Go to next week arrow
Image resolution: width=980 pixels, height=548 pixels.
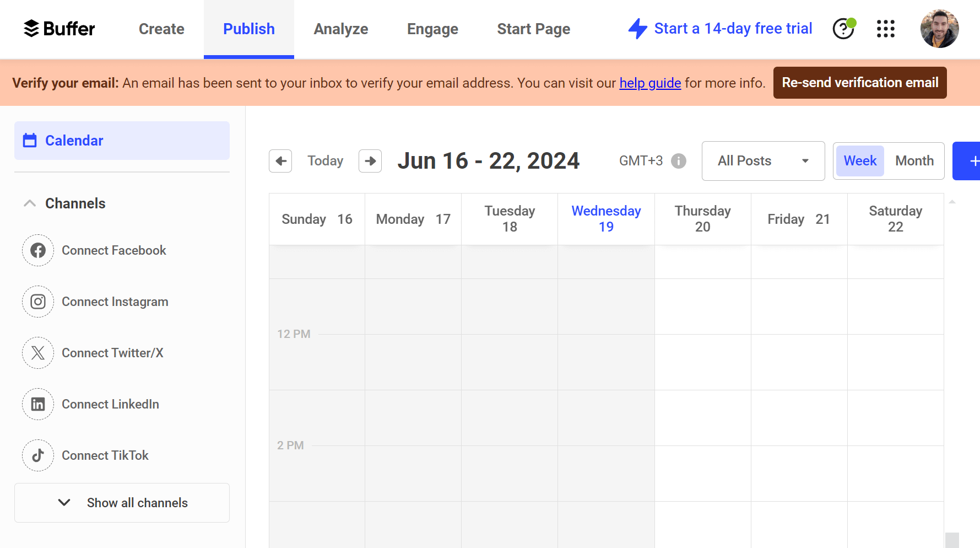370,161
